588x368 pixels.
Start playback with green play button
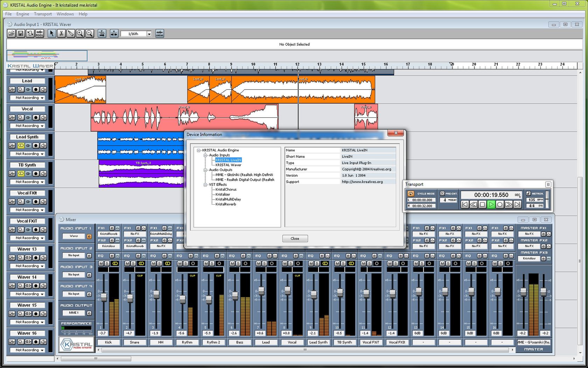[491, 204]
